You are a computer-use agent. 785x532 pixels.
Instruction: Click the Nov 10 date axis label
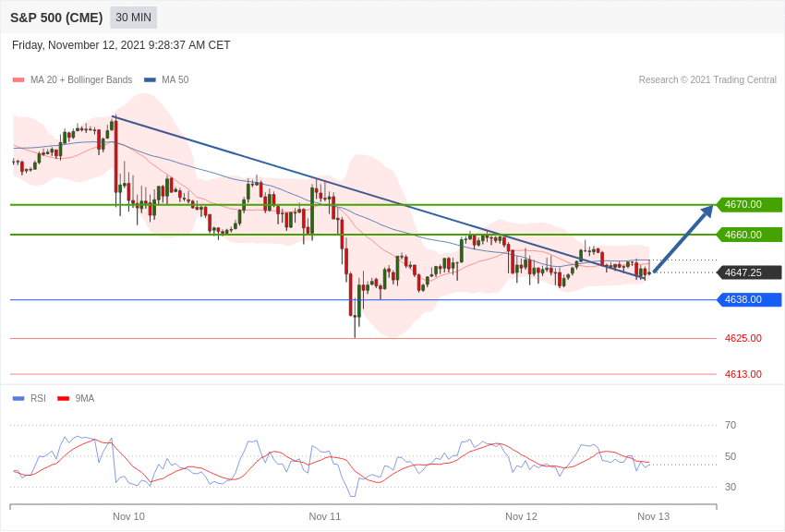[128, 516]
